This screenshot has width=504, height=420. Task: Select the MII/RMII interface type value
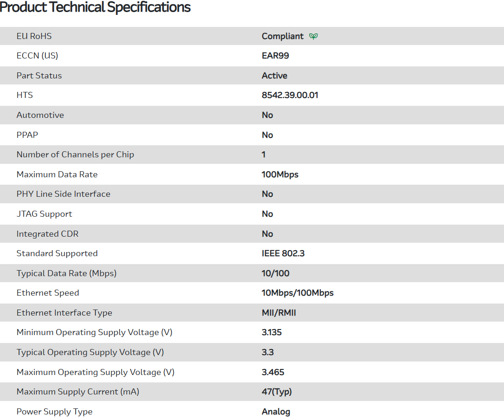point(278,313)
